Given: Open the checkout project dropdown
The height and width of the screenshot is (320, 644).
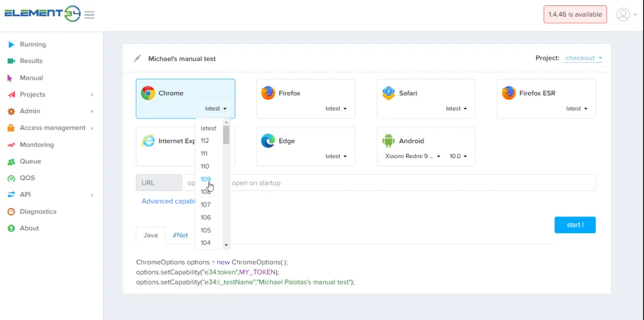Looking at the screenshot, I should (583, 58).
